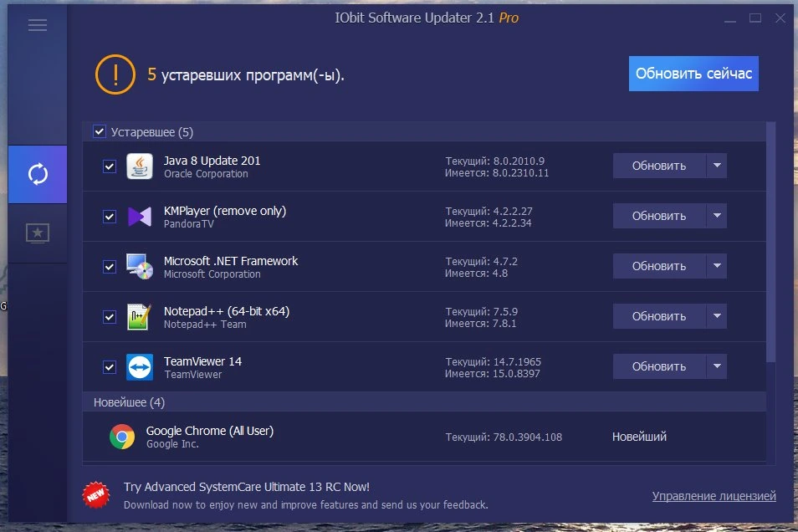Click the Новейший status for Chrome
This screenshot has height=532, width=798.
[x=639, y=437]
